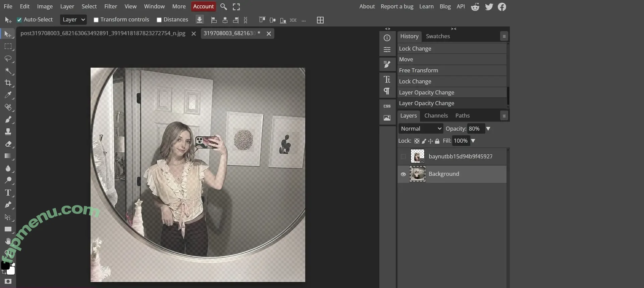Image resolution: width=644 pixels, height=288 pixels.
Task: Expand the Opacity slider arrow
Action: [x=488, y=129]
